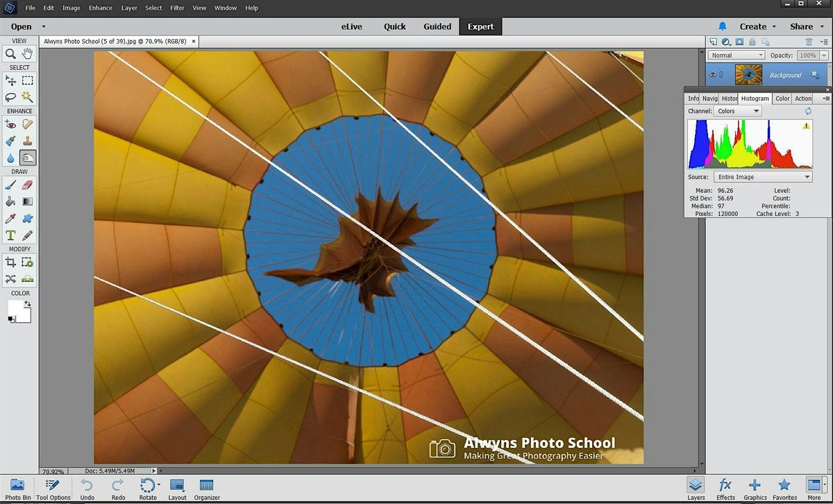
Task: Hide the Background layer
Action: click(713, 75)
